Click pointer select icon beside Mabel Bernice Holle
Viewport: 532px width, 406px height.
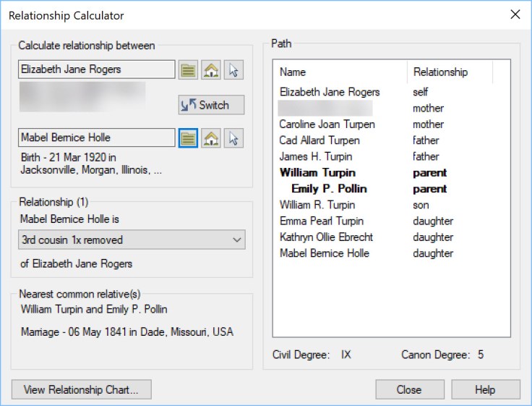[233, 138]
